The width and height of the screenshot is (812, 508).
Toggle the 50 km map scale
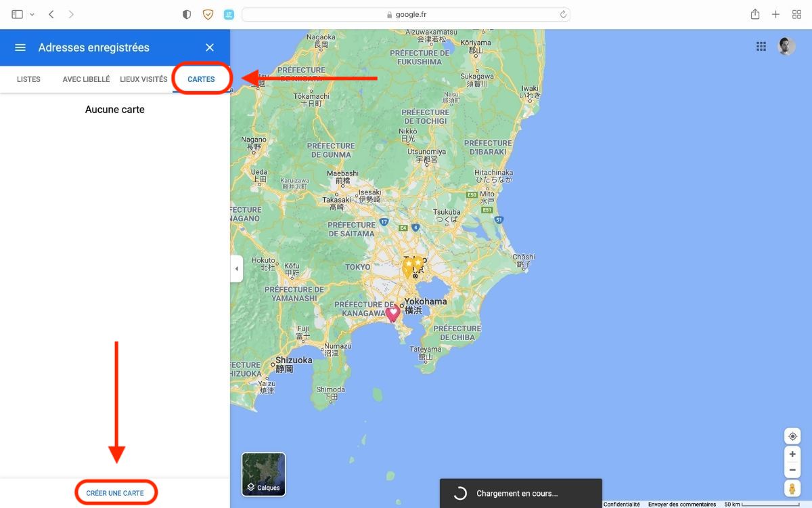(762, 504)
